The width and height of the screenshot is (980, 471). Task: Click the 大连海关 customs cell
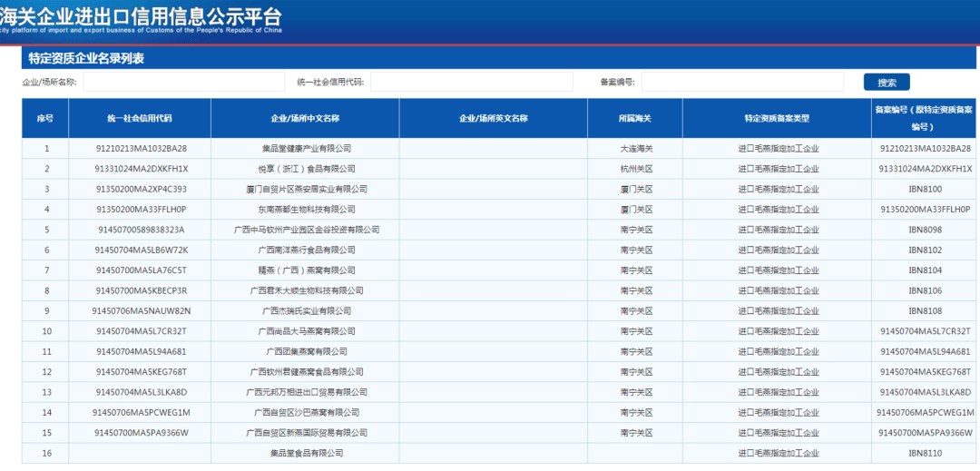tap(635, 148)
